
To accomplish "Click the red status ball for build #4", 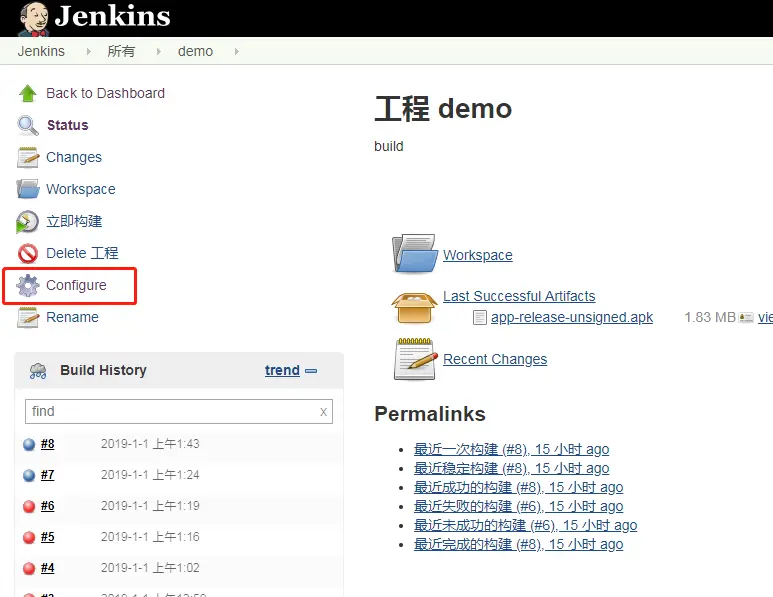I will [x=29, y=569].
